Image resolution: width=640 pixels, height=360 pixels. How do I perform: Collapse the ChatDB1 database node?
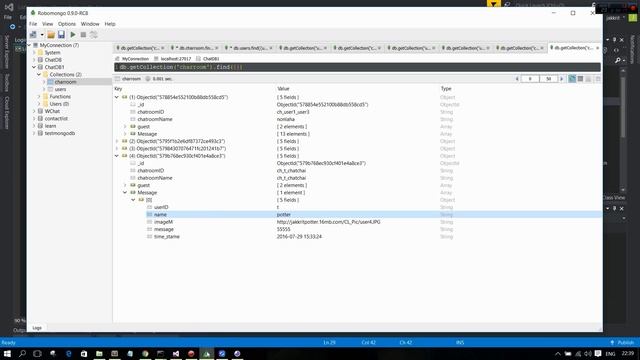pos(34,67)
